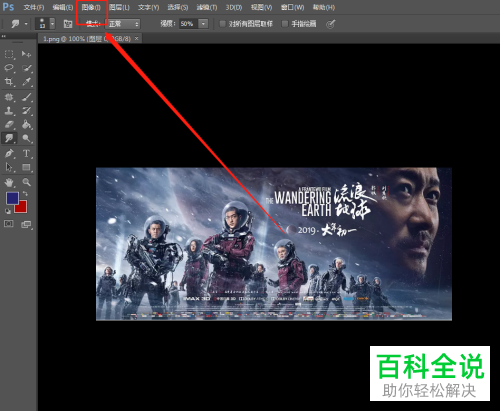
Task: Open the 3D(D) menu
Action: tap(234, 7)
